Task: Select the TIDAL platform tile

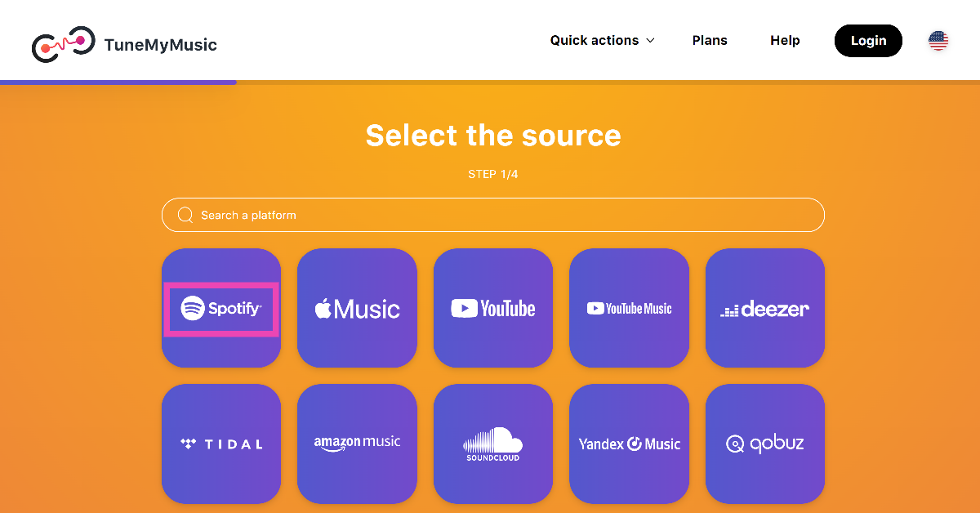Action: coord(221,444)
